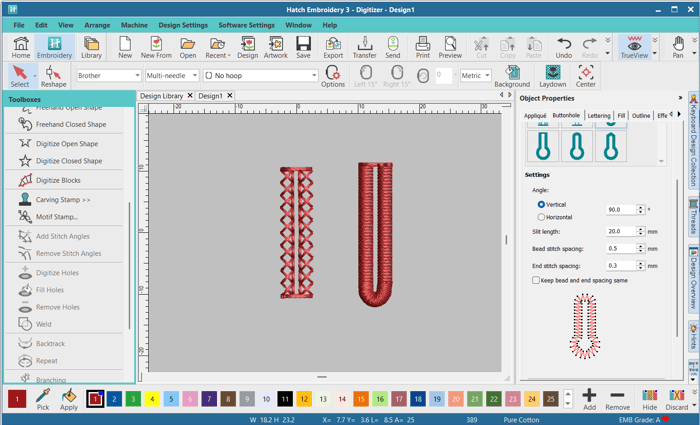Open the Reshape tool
The height and width of the screenshot is (425, 700).
click(x=53, y=76)
